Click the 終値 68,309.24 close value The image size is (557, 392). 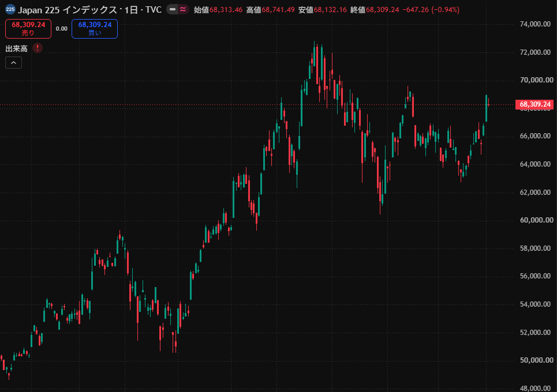(x=375, y=10)
